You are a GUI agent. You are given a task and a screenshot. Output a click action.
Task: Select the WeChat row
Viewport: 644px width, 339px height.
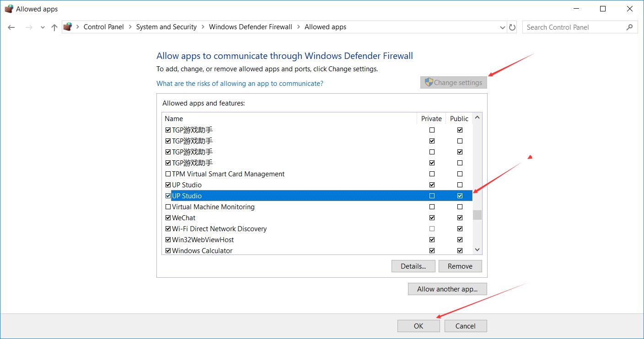(317, 218)
